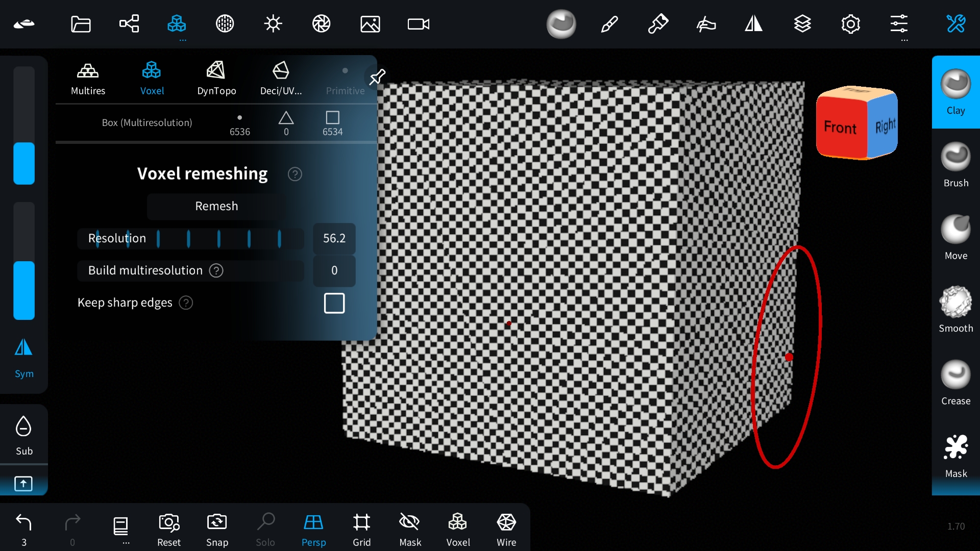Enable the Keep sharp edges checkbox
Viewport: 980px width, 551px height.
pyautogui.click(x=334, y=303)
